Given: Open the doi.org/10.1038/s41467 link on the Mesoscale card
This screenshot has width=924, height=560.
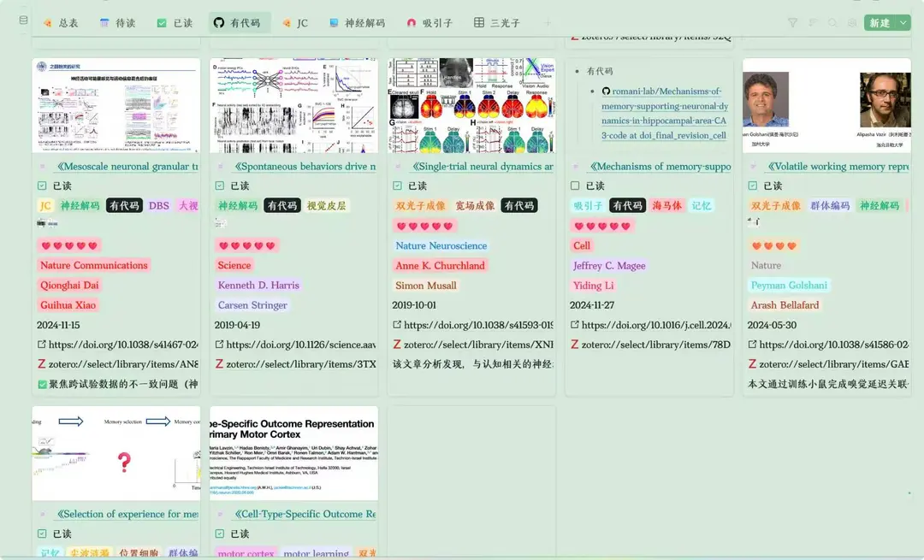Looking at the screenshot, I should click(123, 345).
